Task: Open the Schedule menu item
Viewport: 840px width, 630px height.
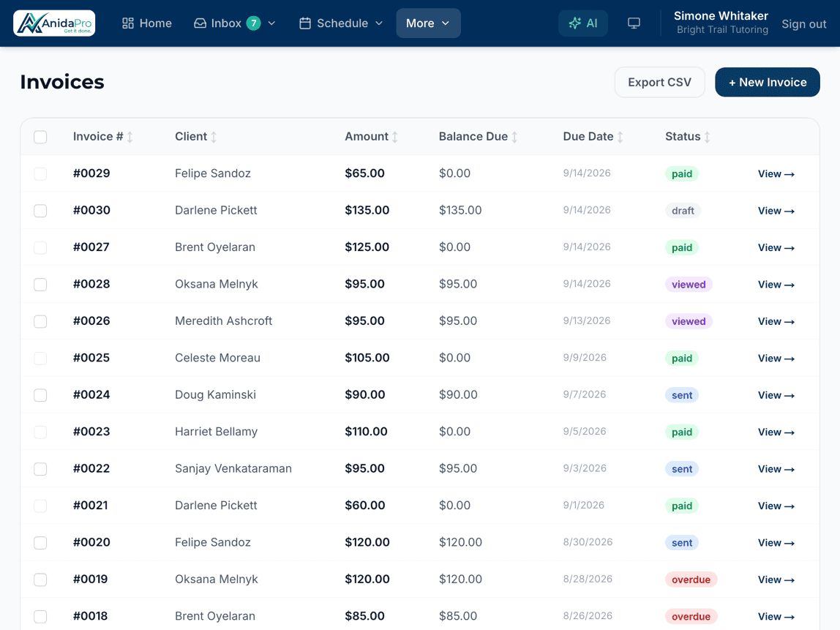Action: click(x=341, y=23)
